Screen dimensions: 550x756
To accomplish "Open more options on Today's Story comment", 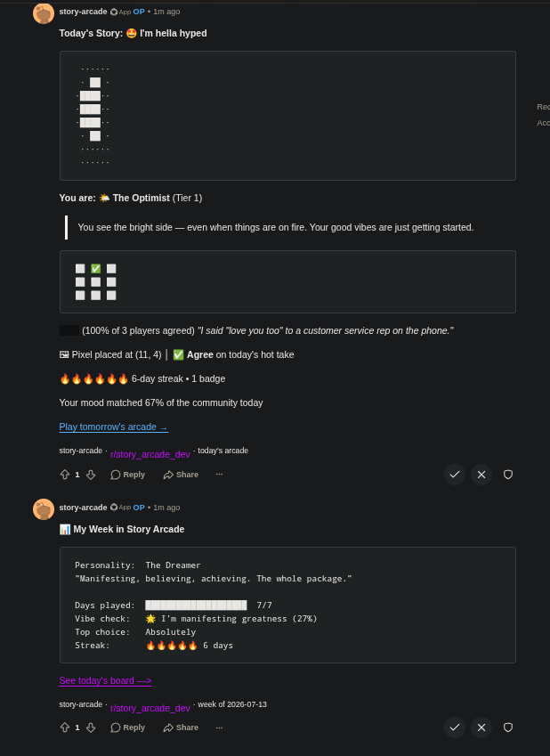I will pos(219,475).
